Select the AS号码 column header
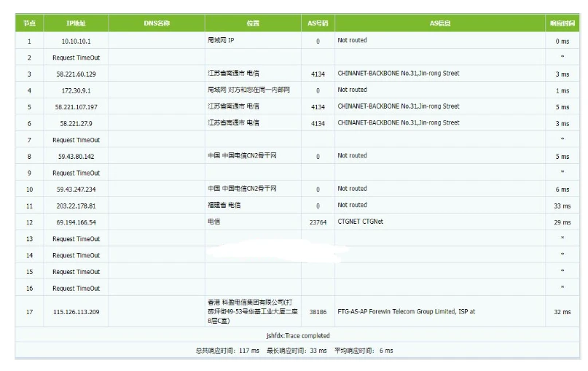 tap(318, 23)
